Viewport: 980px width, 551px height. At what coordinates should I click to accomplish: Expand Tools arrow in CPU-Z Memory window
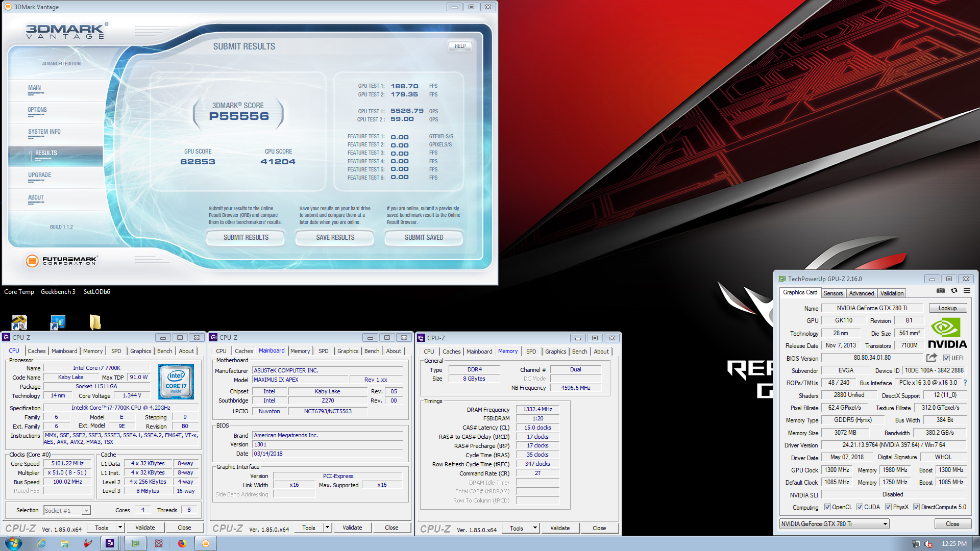point(535,528)
